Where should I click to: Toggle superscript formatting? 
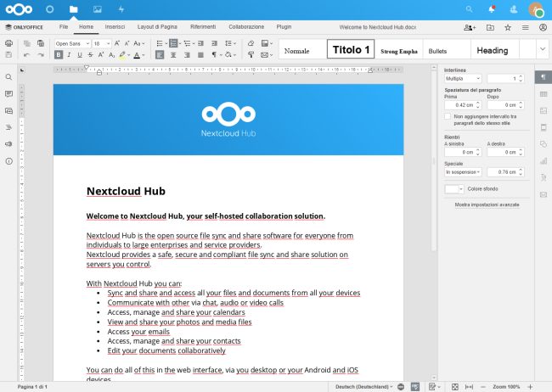point(101,55)
